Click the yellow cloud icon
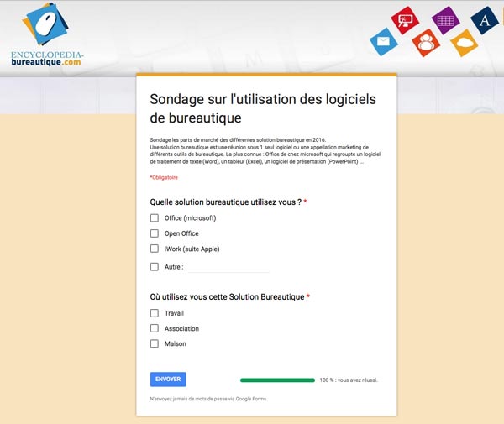The image size is (504, 424). click(x=464, y=42)
